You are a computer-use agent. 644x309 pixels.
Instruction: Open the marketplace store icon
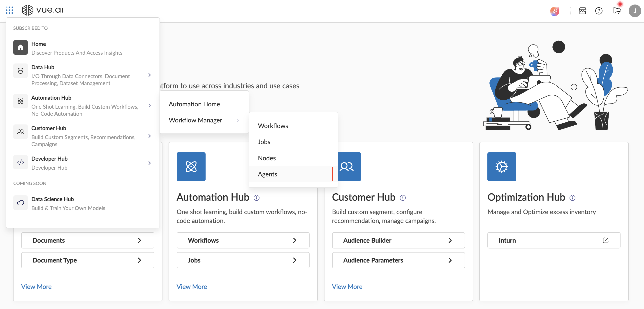tap(582, 11)
